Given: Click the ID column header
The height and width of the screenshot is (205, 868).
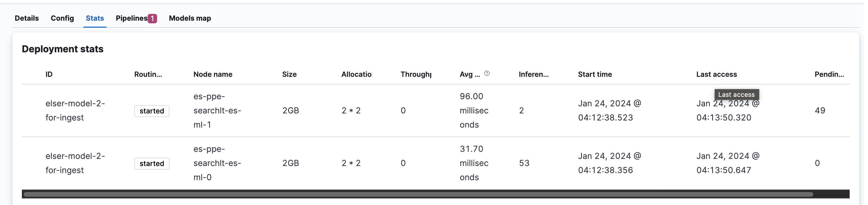Looking at the screenshot, I should click(x=49, y=74).
